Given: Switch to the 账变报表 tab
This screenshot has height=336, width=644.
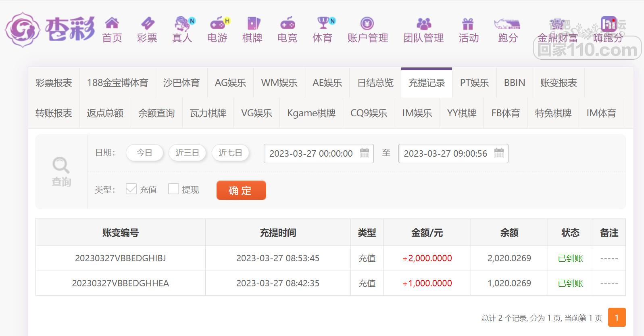Looking at the screenshot, I should pyautogui.click(x=559, y=83).
